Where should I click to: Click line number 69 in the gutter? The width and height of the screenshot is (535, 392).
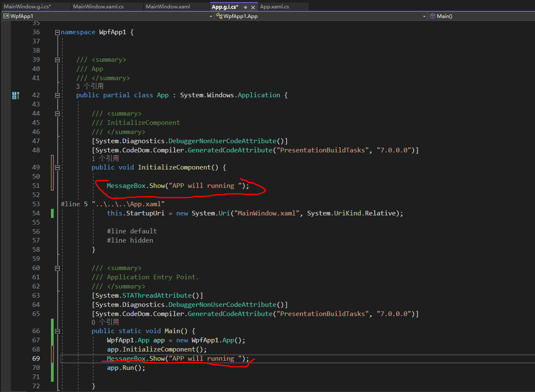(x=36, y=359)
